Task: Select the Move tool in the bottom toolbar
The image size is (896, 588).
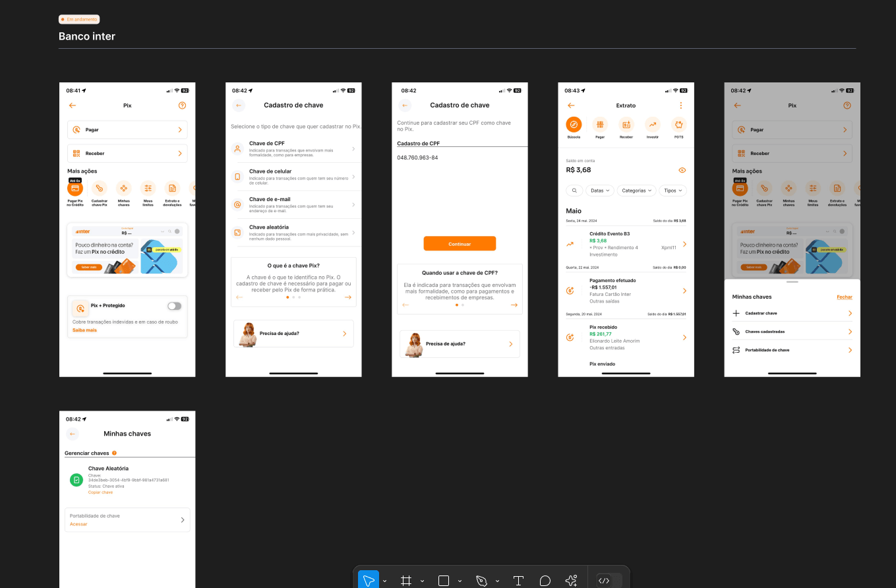Action: (369, 580)
